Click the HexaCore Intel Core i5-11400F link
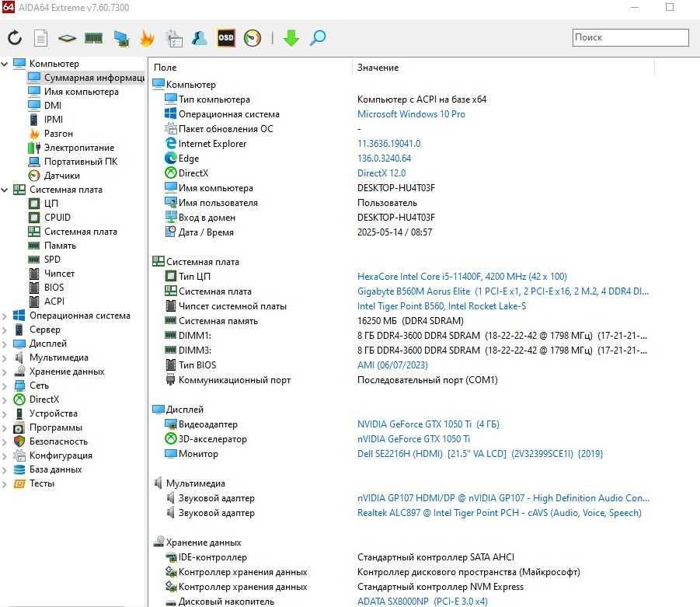The image size is (700, 607). click(462, 277)
